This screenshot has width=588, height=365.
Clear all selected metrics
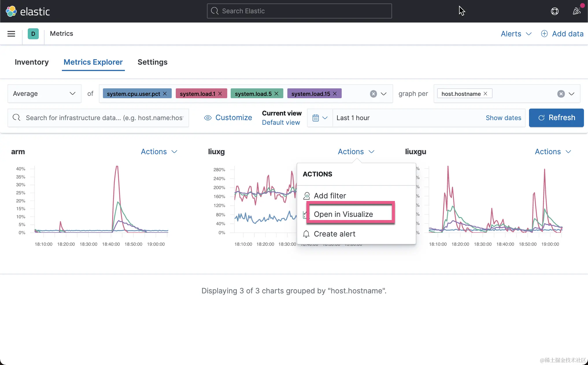click(x=373, y=94)
